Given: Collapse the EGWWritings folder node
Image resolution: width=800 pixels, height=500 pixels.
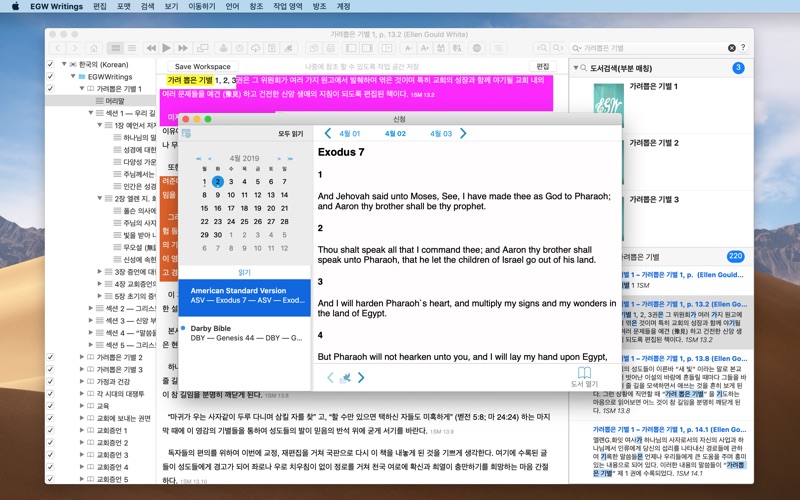Looking at the screenshot, I should pyautogui.click(x=73, y=77).
